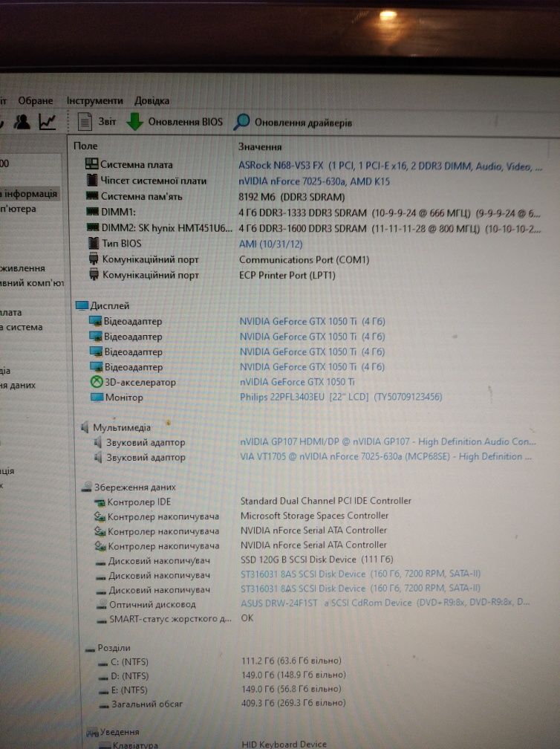The height and width of the screenshot is (749, 560).
Task: Select SSD 120G B SCSI Disk Device
Action: pyautogui.click(x=317, y=560)
